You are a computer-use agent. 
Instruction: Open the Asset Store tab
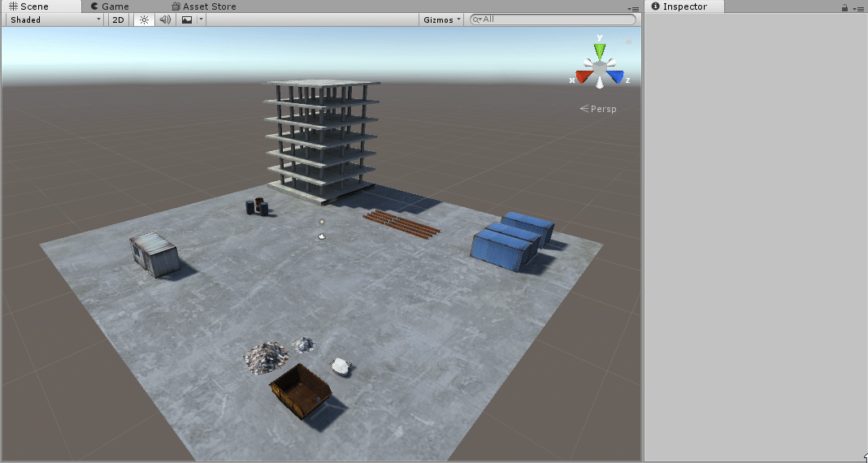[204, 6]
